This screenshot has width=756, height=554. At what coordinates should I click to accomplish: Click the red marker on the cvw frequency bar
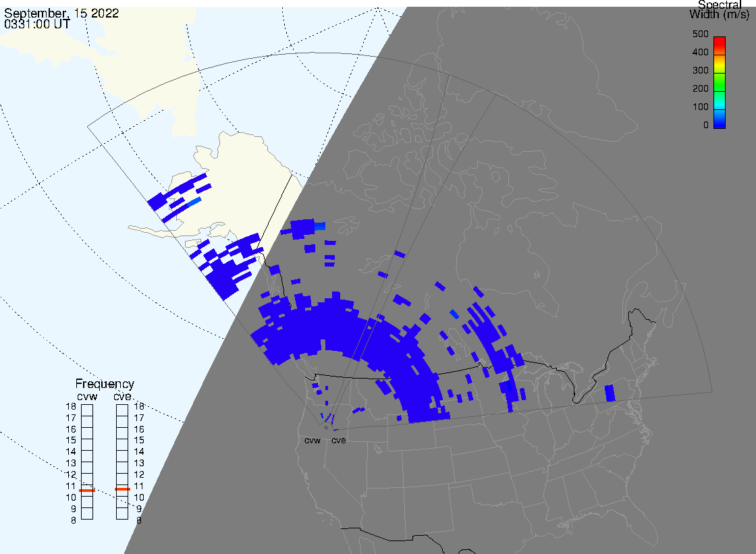click(x=87, y=491)
